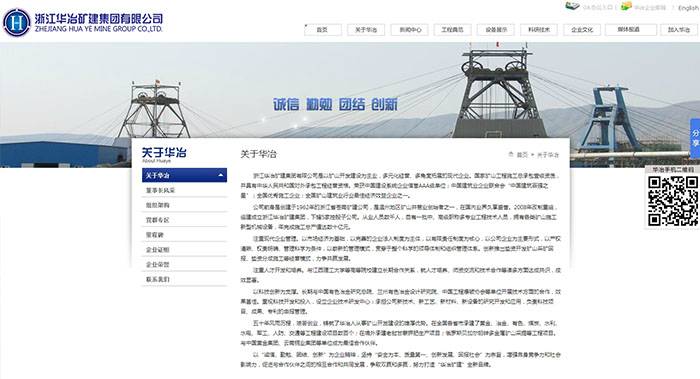The width and height of the screenshot is (700, 379).
Task: Open the blue 分享 share tab
Action: (695, 138)
